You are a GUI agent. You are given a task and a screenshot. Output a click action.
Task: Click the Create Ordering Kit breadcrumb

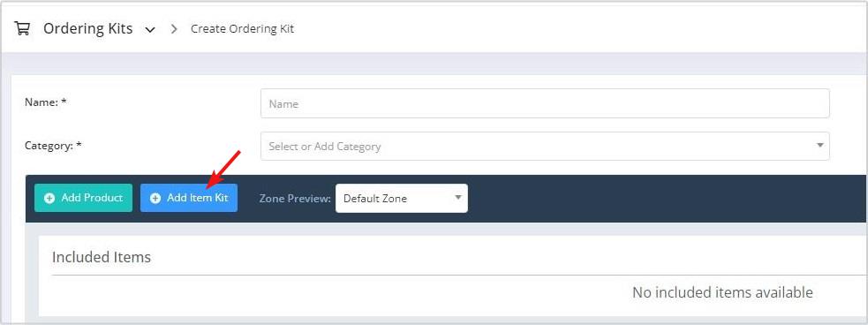tap(243, 29)
